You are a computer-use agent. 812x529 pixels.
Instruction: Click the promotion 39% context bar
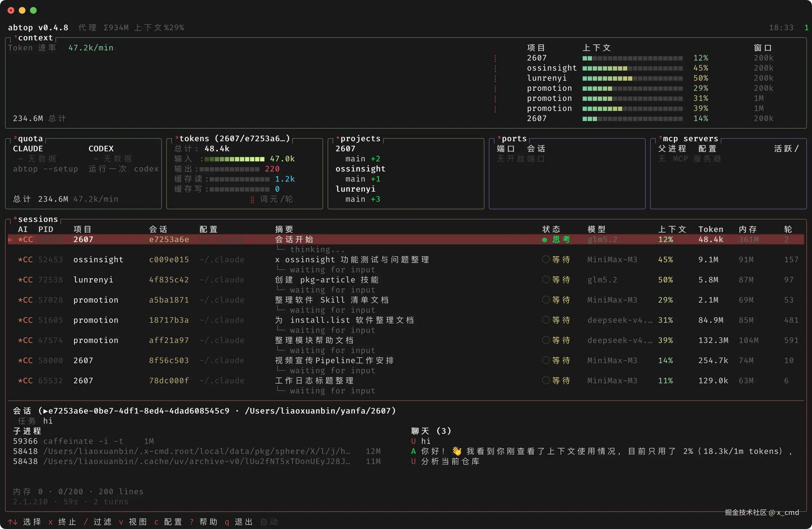pos(633,108)
